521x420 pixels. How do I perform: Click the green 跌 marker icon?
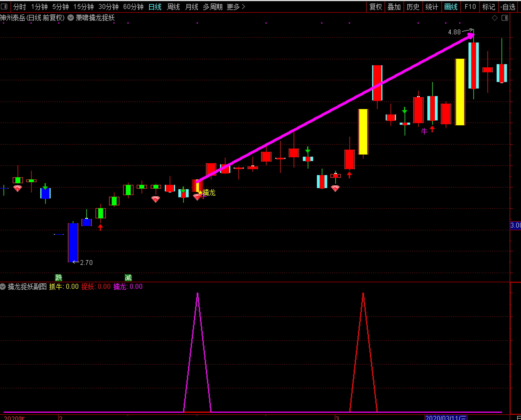click(58, 277)
